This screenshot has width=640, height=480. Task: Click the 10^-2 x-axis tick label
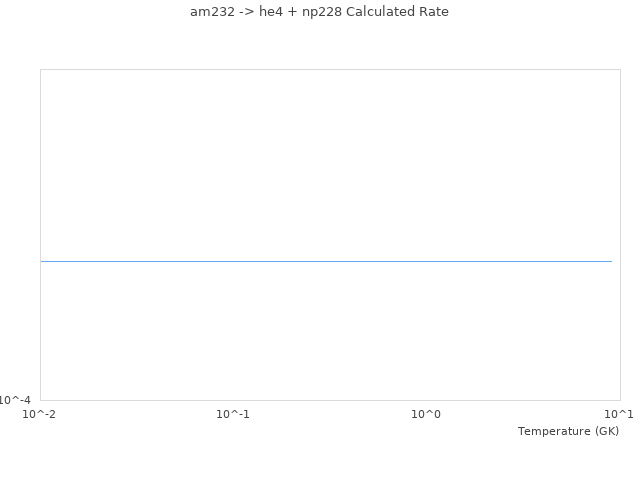point(40,414)
